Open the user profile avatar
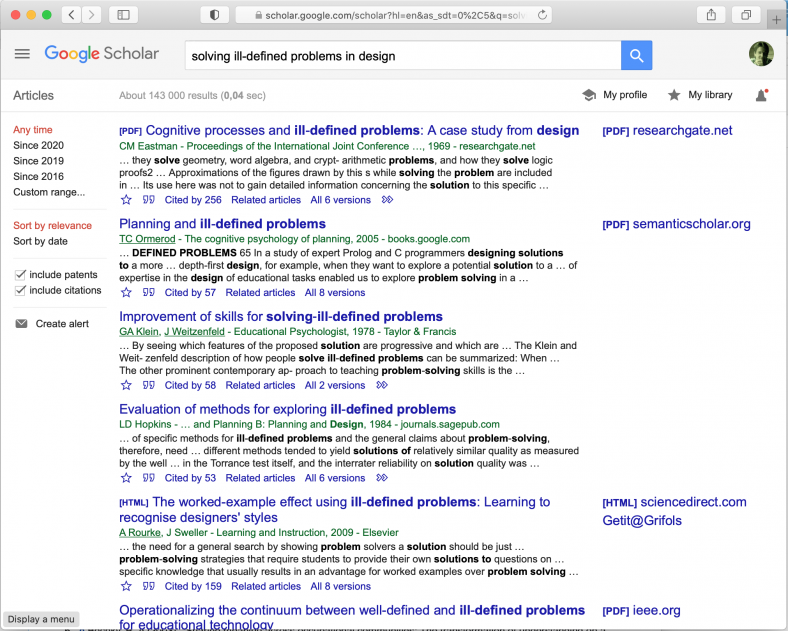Viewport: 788px width, 631px height. (x=761, y=55)
